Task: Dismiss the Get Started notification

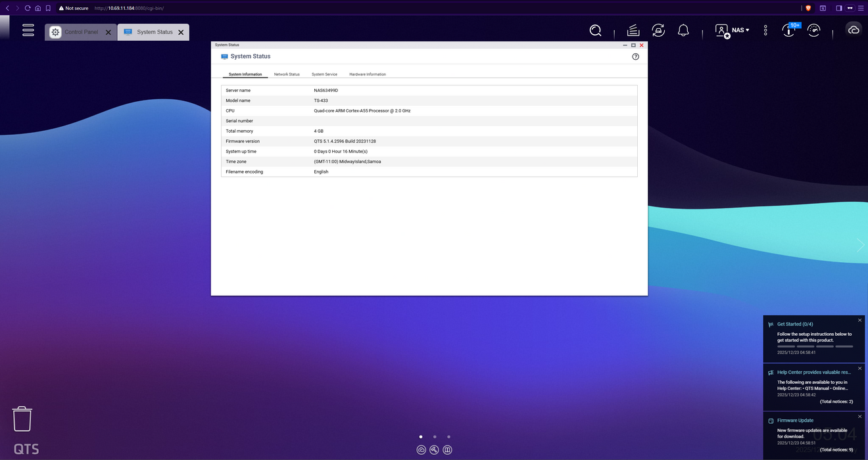Action: click(859, 321)
